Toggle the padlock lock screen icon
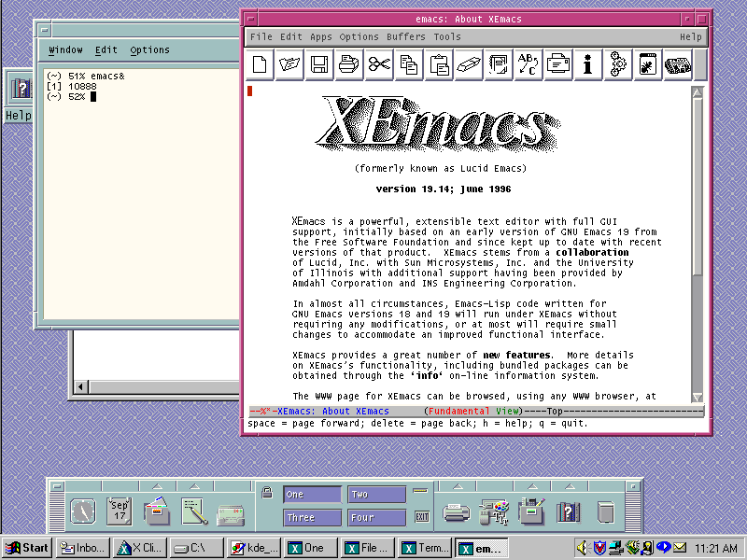Viewport: 747px width, 560px height. click(x=267, y=493)
